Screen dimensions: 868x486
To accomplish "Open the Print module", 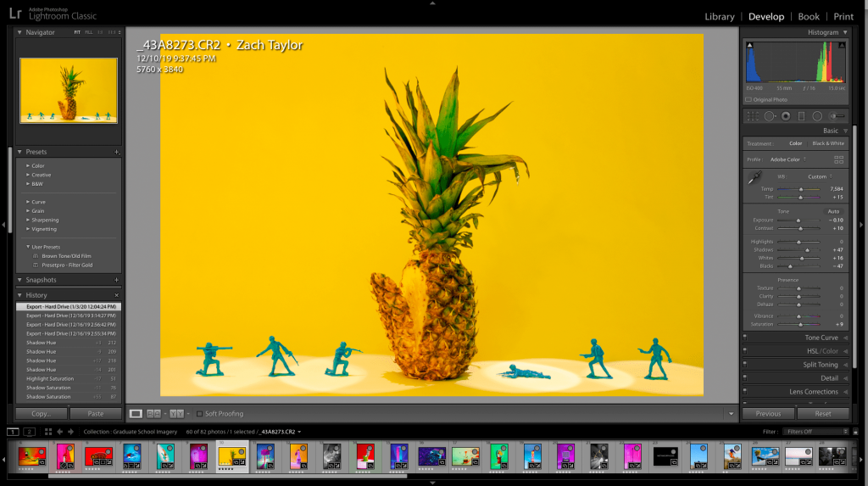I will (843, 17).
